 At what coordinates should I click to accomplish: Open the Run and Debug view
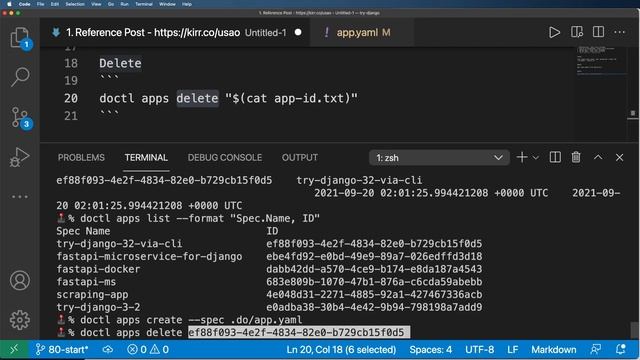pos(20,157)
